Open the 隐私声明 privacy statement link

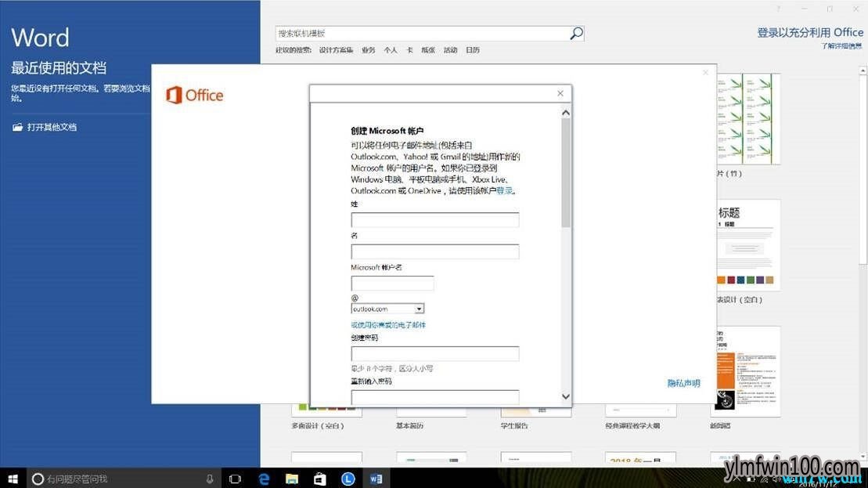(x=683, y=383)
